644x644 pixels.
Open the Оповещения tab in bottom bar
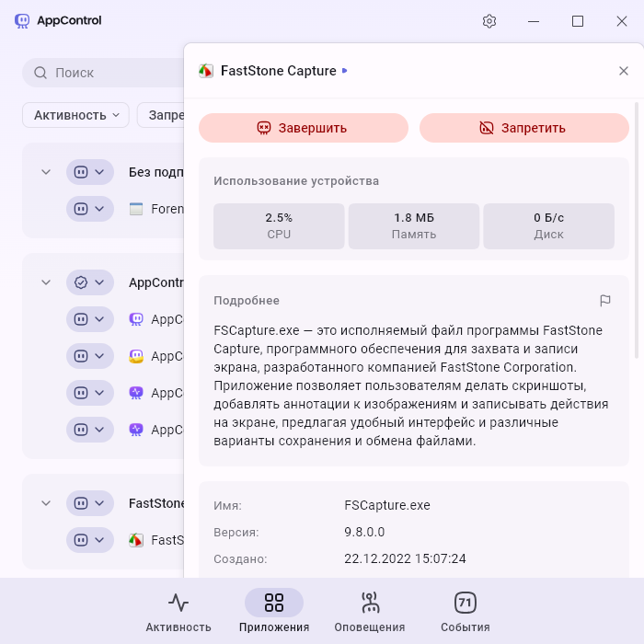pyautogui.click(x=370, y=611)
